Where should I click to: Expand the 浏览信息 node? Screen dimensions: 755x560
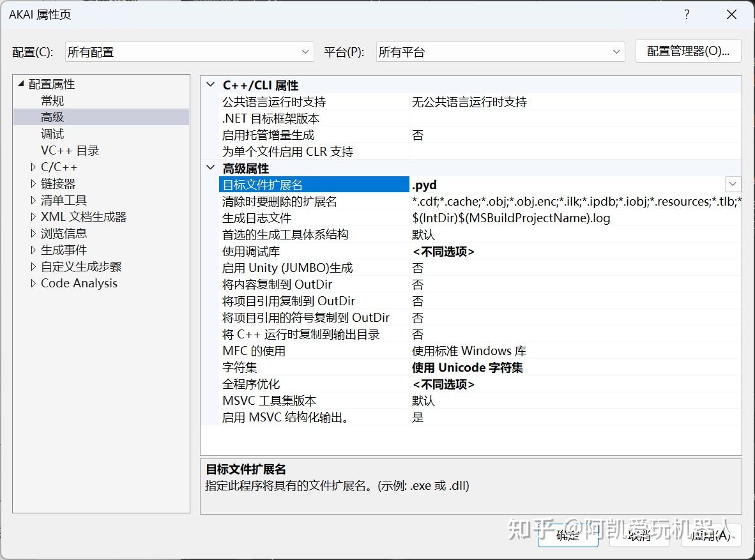33,233
